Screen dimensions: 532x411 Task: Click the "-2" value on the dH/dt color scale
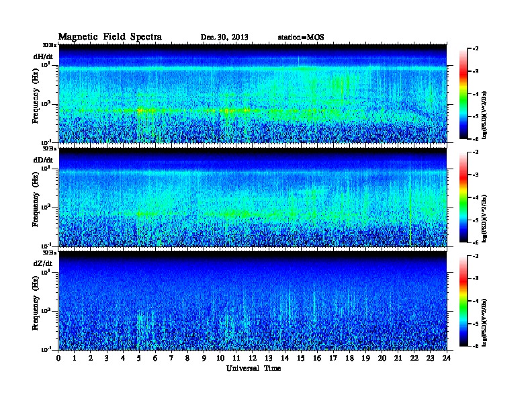tap(476, 49)
